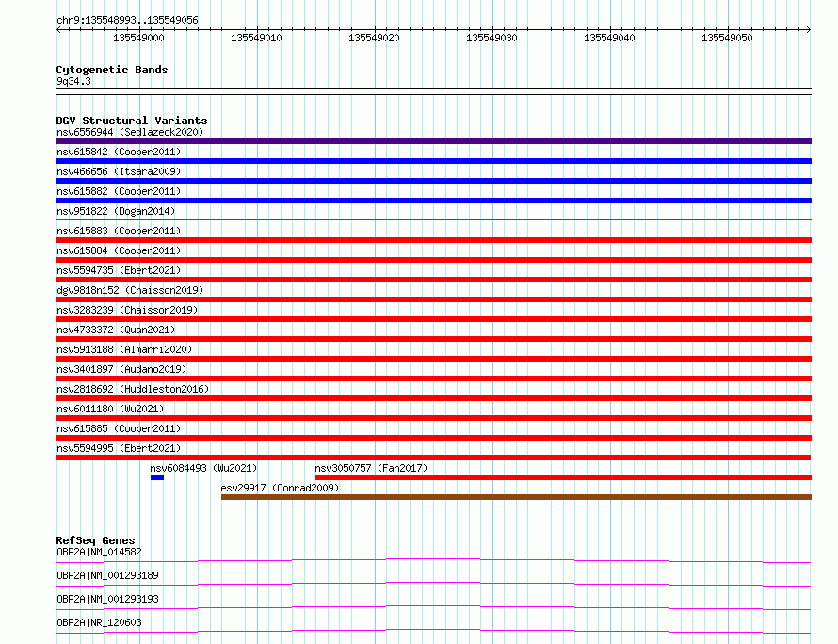Click ruler position 135549020
The height and width of the screenshot is (644, 838).
tap(374, 38)
